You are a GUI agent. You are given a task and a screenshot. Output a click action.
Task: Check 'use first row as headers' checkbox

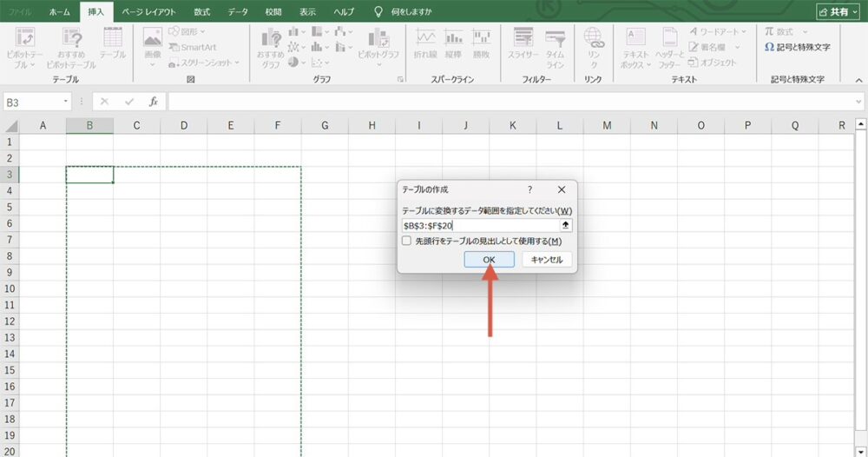pyautogui.click(x=407, y=241)
